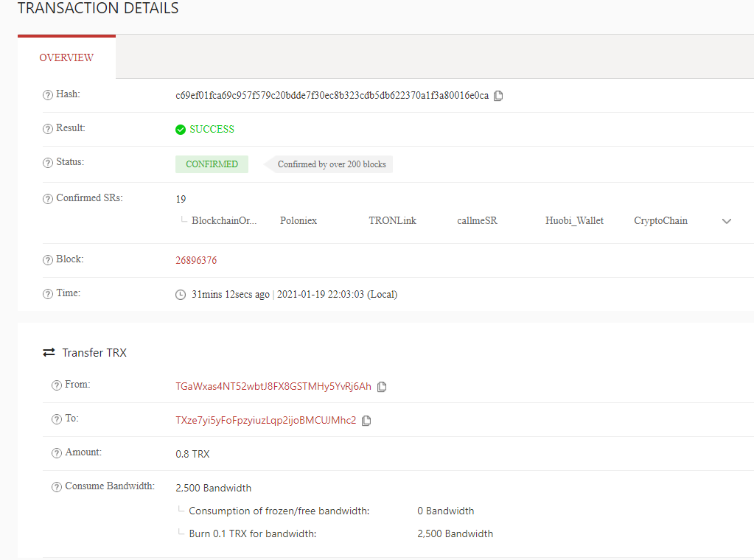
Task: Click the confirmed SRs count 19
Action: coord(181,199)
